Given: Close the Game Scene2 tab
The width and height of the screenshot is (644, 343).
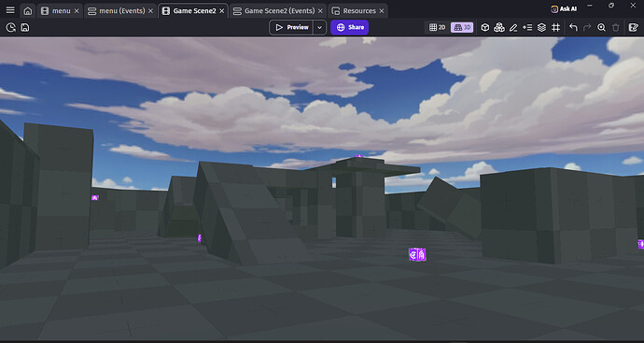Looking at the screenshot, I should [222, 11].
